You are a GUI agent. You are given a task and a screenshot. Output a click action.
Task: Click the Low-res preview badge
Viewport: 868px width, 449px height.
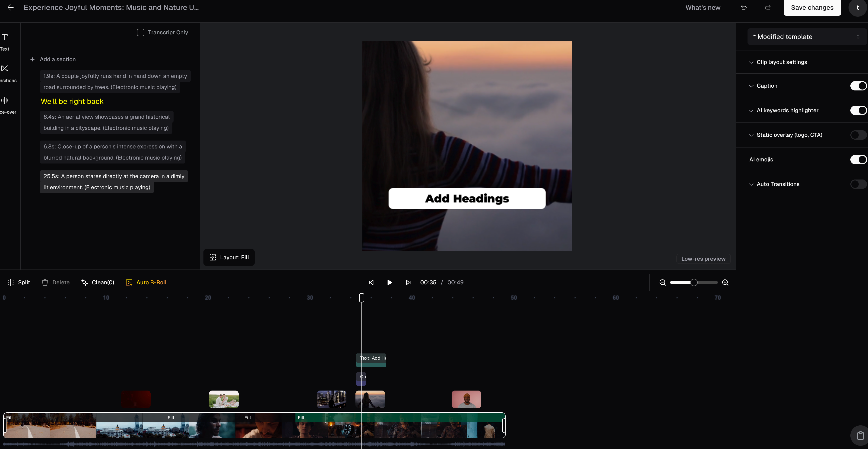[703, 259]
